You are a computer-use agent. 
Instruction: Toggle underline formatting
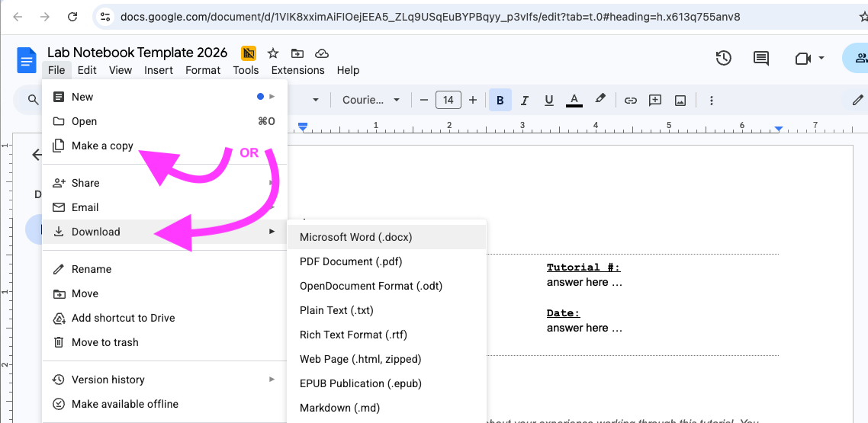[x=549, y=100]
